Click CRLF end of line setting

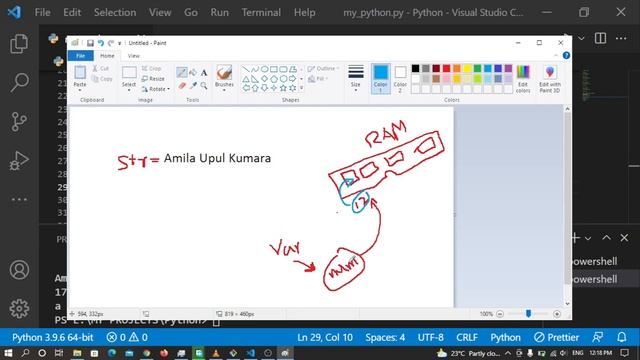[467, 337]
